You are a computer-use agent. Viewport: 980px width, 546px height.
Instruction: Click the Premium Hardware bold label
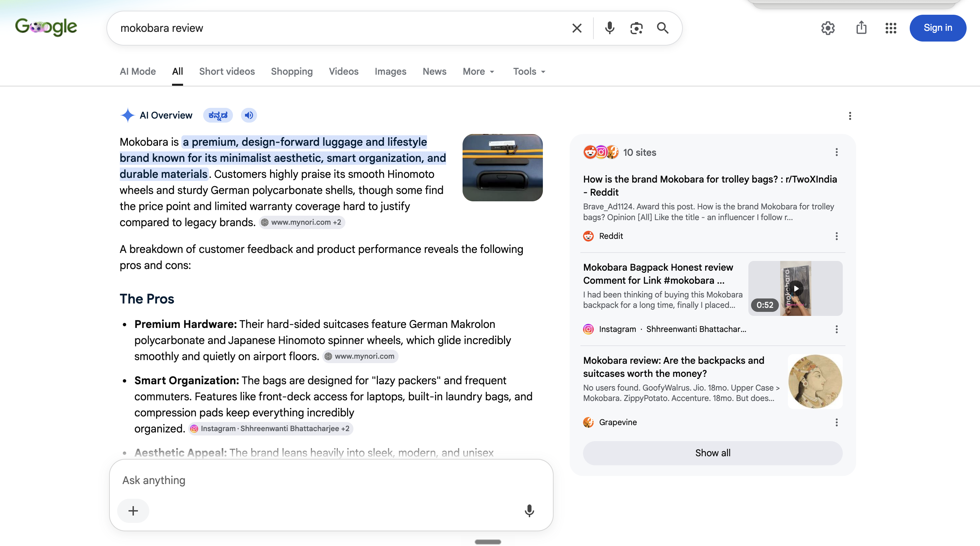pos(186,324)
